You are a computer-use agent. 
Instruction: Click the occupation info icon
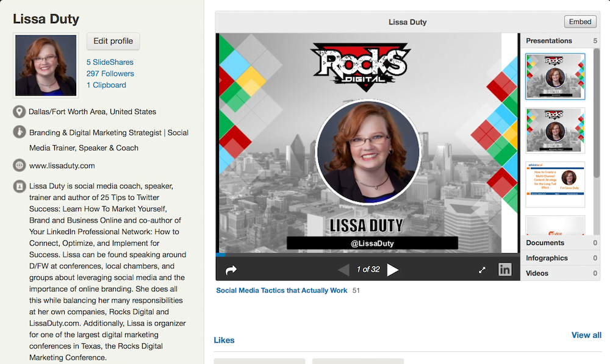19,132
